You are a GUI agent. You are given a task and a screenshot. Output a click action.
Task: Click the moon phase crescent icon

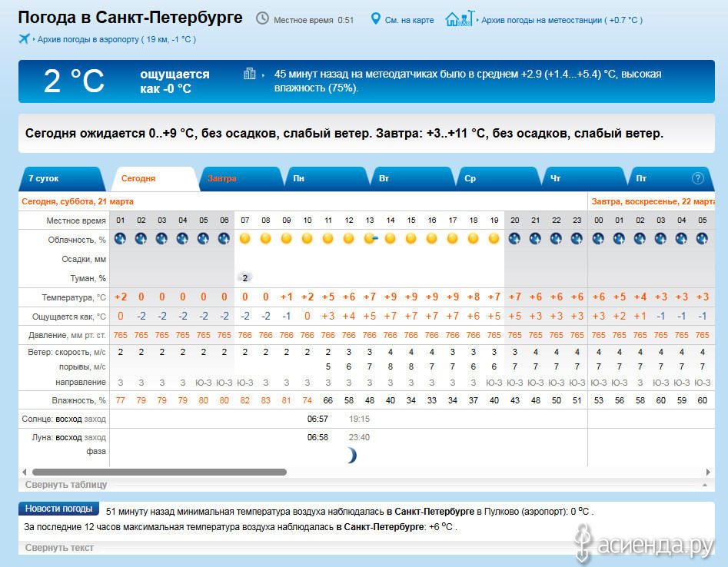351,455
